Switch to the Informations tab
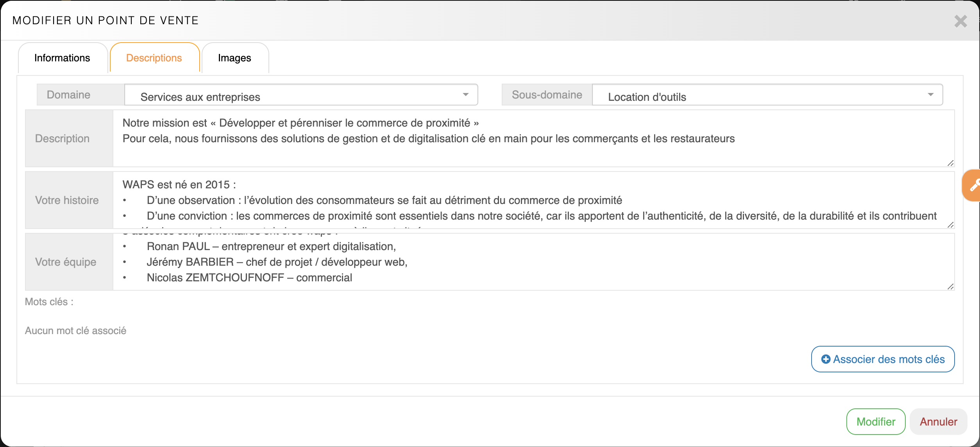The height and width of the screenshot is (447, 980). tap(62, 58)
